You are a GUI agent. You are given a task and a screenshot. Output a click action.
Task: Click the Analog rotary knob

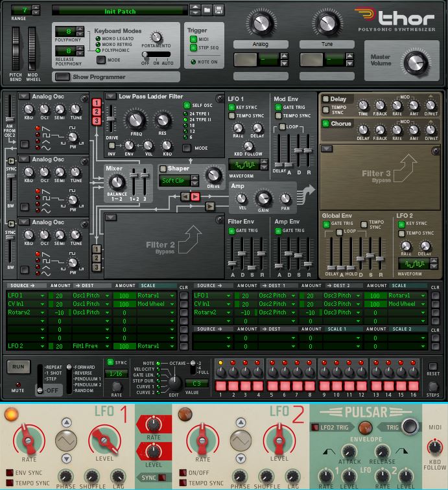261,23
